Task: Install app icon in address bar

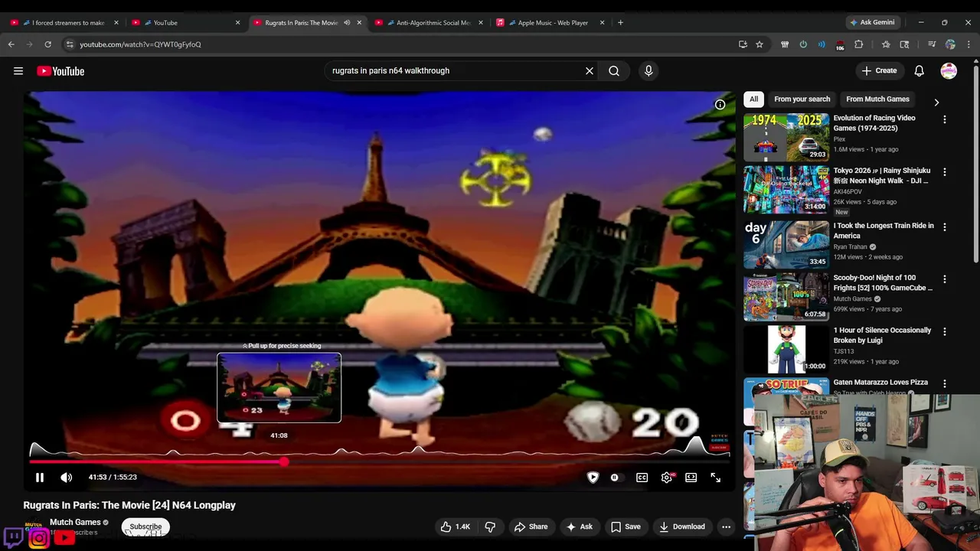Action: point(743,44)
